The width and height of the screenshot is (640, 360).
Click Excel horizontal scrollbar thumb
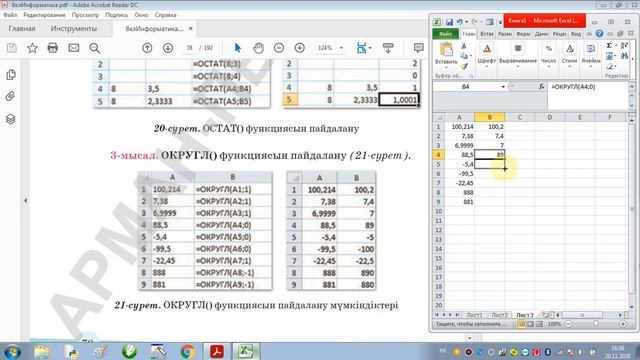coord(582,315)
